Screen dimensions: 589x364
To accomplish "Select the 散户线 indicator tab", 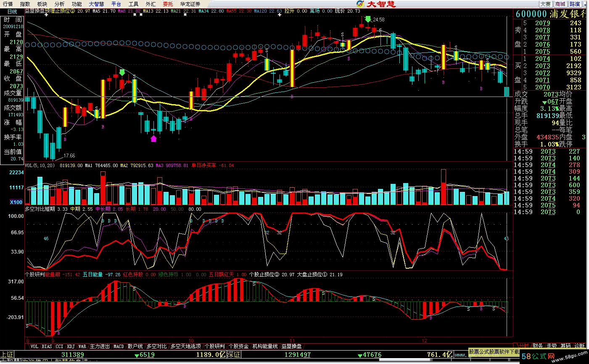I will click(135, 346).
